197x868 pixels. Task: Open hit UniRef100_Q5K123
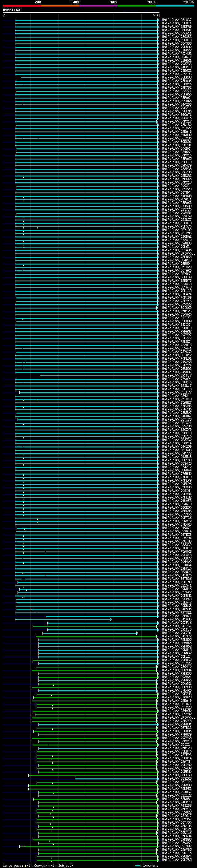click(177, 748)
